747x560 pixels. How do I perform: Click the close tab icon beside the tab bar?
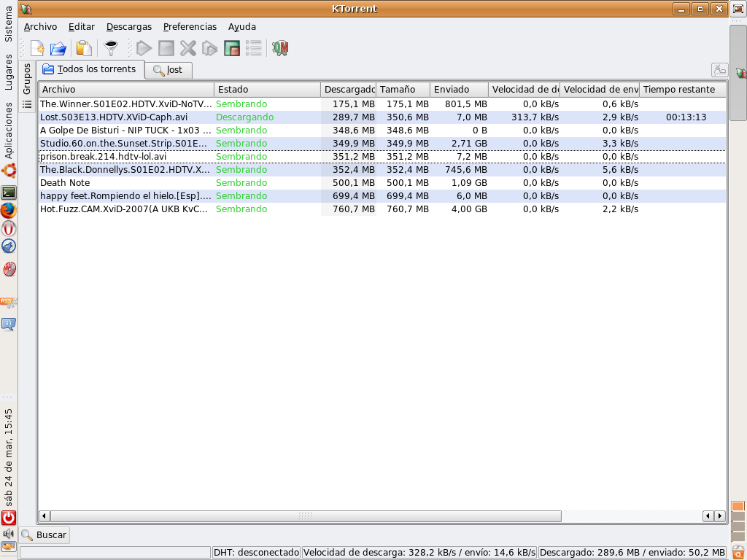[719, 70]
